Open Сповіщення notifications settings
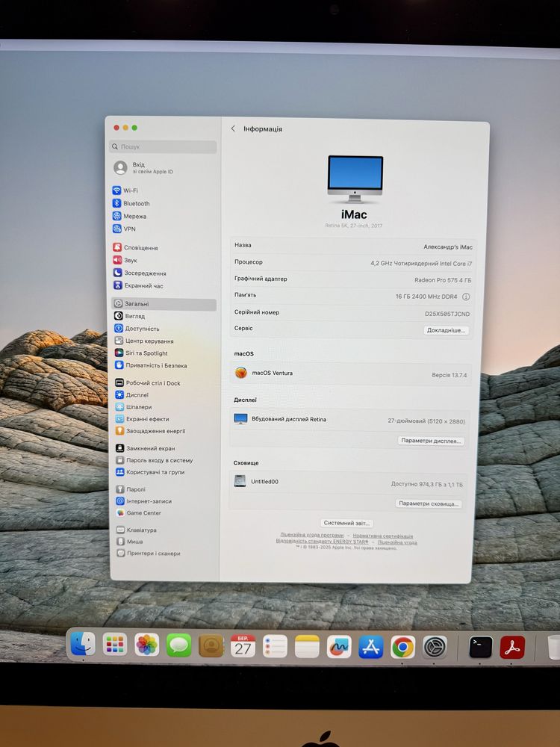The image size is (560, 747). [x=135, y=248]
